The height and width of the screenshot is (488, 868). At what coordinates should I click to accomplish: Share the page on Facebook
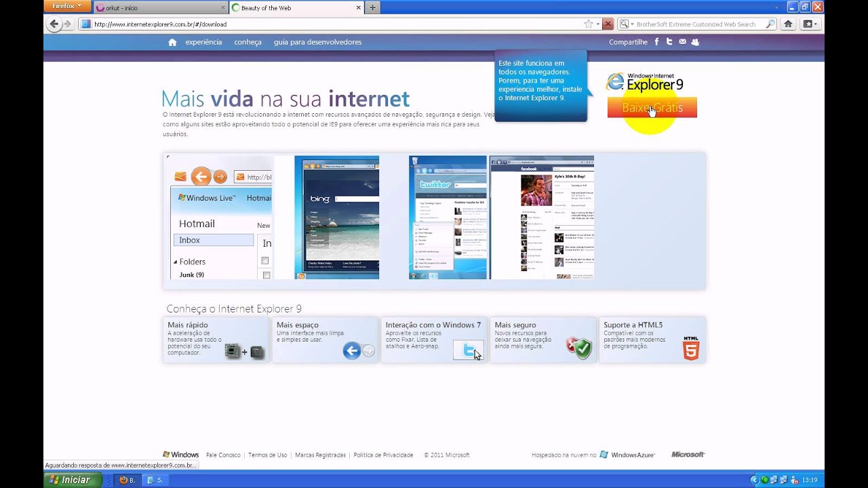point(656,42)
